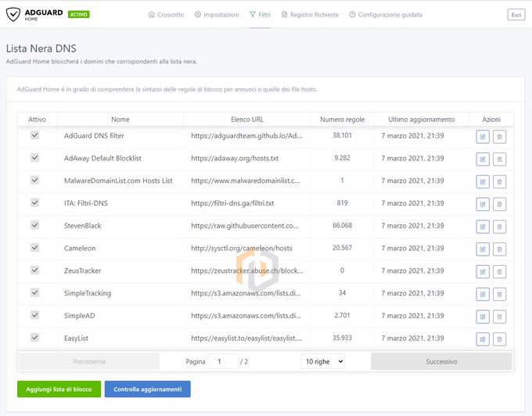The width and height of the screenshot is (532, 416).
Task: Click the 35.933 rules count cell
Action: pos(343,338)
